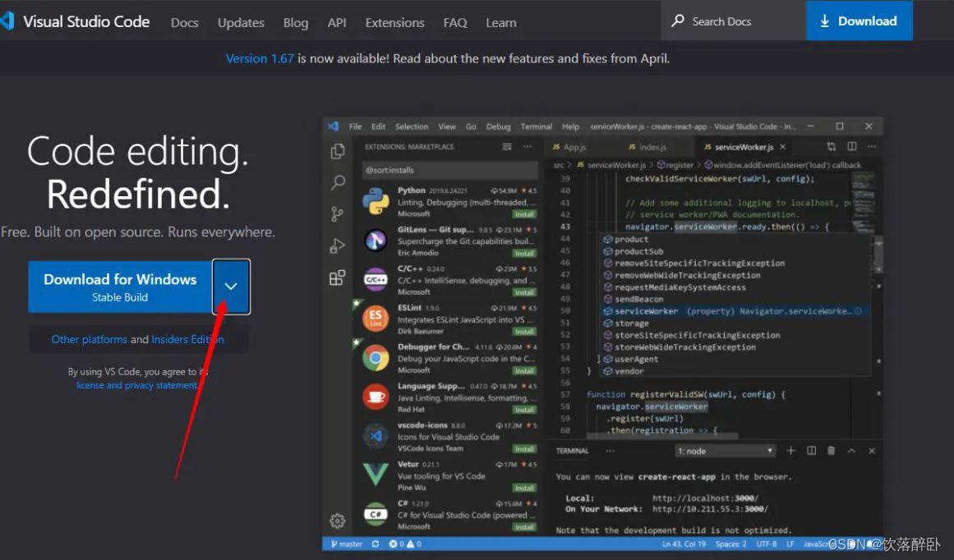Click the Debugger for Chrome extension icon

376,358
